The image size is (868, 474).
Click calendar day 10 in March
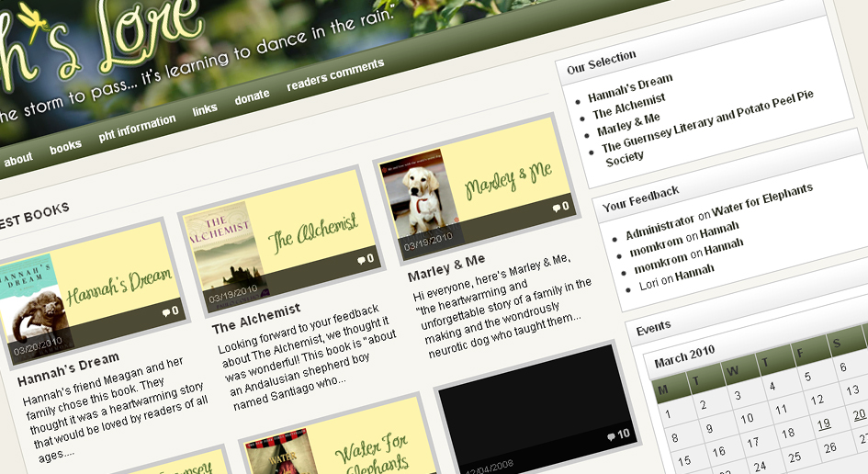[x=747, y=418]
